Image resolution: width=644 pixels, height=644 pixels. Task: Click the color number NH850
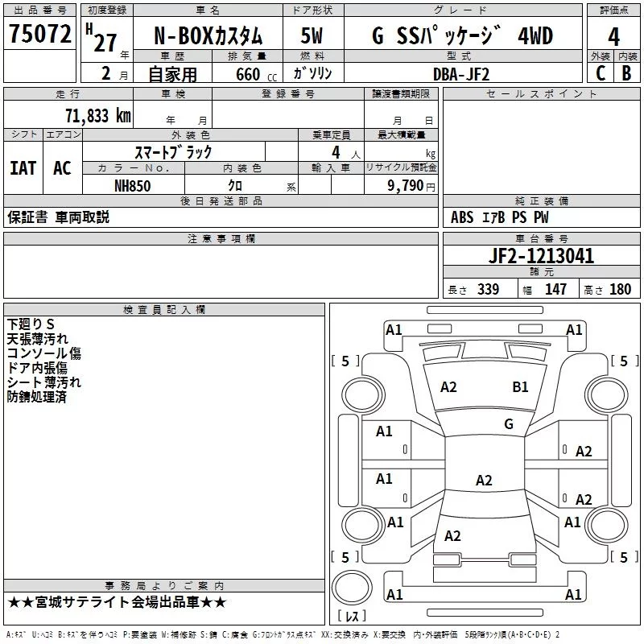[x=132, y=186]
